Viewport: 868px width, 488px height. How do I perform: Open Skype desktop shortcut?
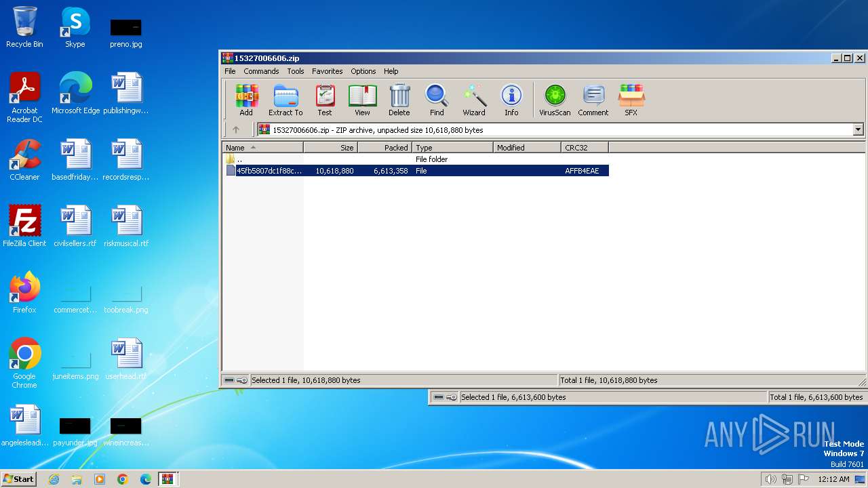(x=75, y=27)
